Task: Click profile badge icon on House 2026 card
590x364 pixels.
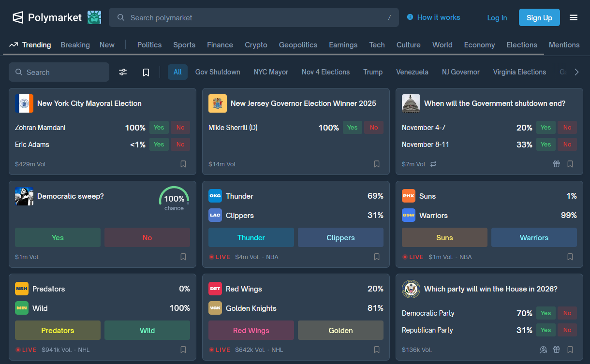Action: pyautogui.click(x=543, y=349)
